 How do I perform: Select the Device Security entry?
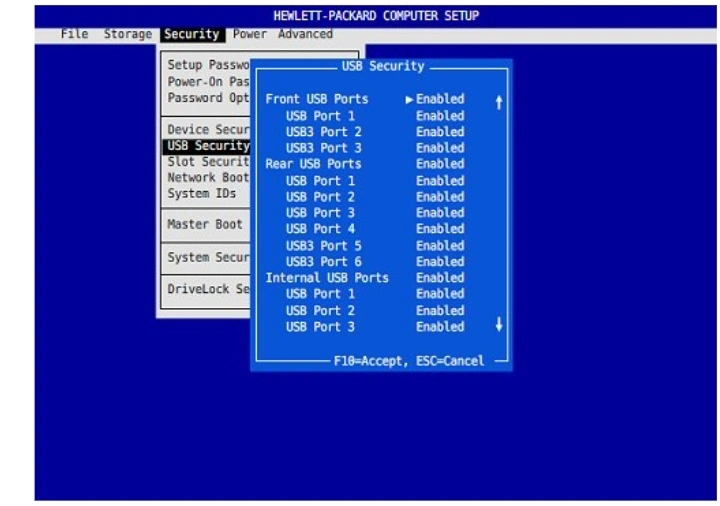(208, 129)
